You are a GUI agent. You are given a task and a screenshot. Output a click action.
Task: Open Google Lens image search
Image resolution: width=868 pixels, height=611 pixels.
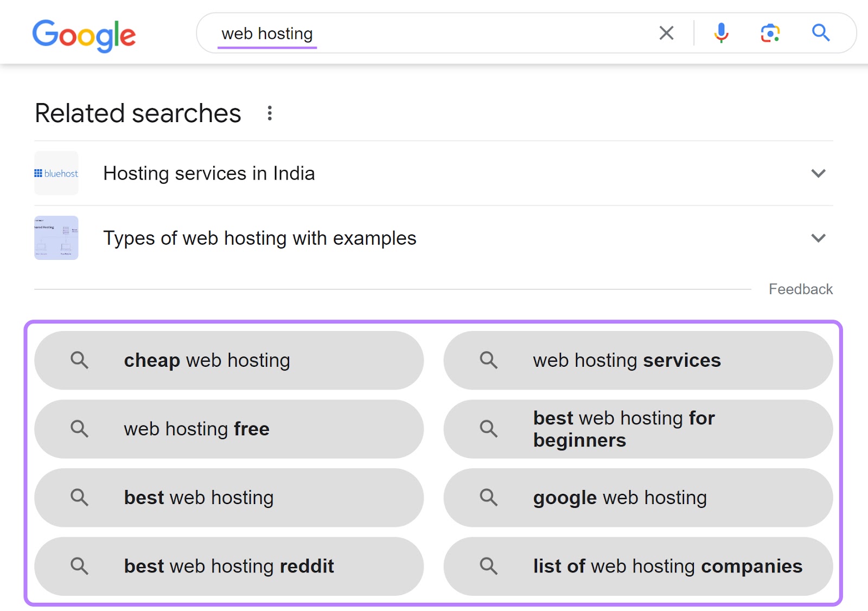pyautogui.click(x=770, y=33)
